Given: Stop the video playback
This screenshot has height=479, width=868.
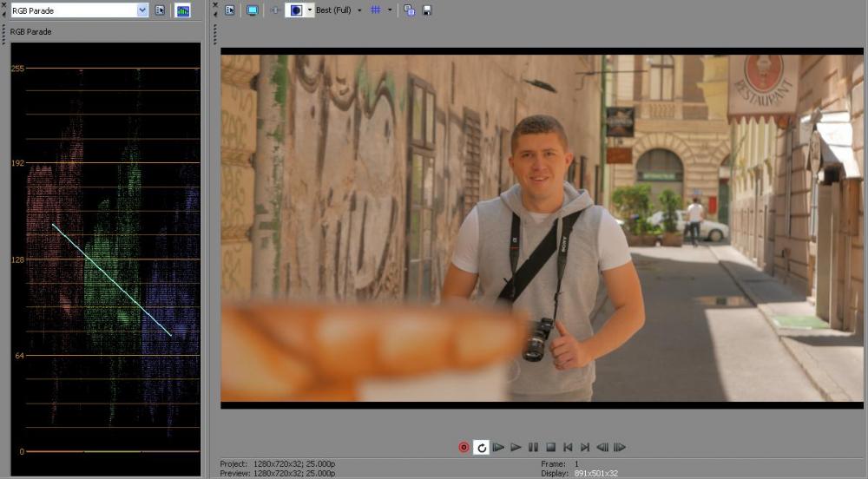Looking at the screenshot, I should [x=550, y=447].
